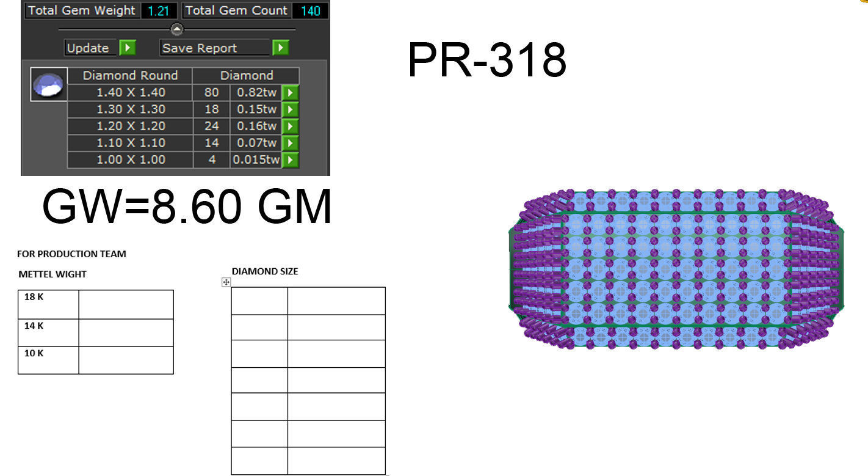Click the 0.16tw weight cell
This screenshot has width=868, height=476.
coord(256,126)
